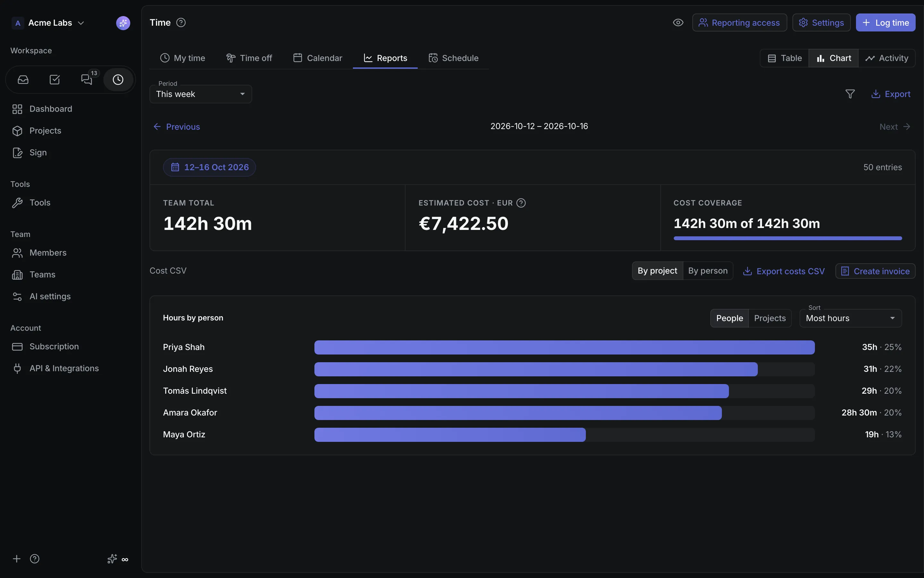This screenshot has height=578, width=924.
Task: Open the inbox tray icon
Action: tap(23, 80)
